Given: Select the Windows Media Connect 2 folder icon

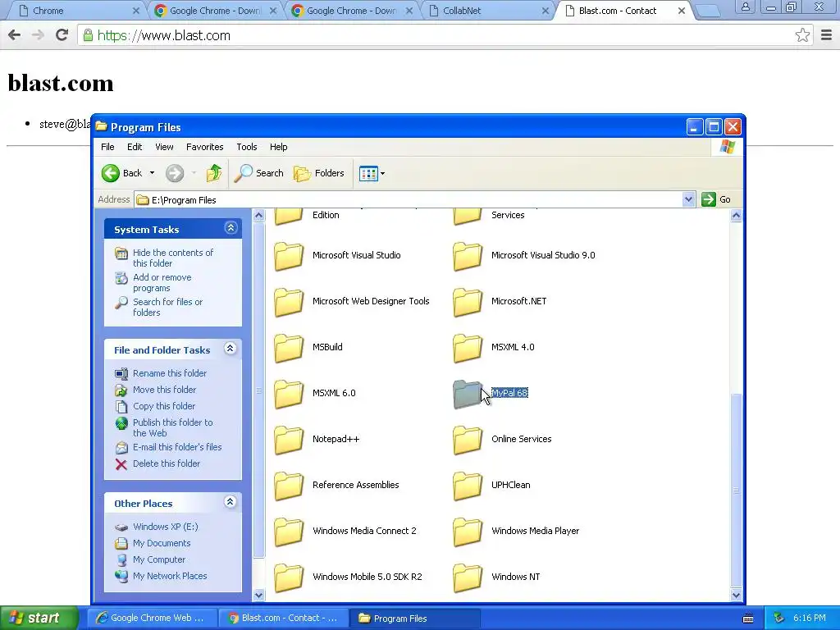Looking at the screenshot, I should click(289, 532).
